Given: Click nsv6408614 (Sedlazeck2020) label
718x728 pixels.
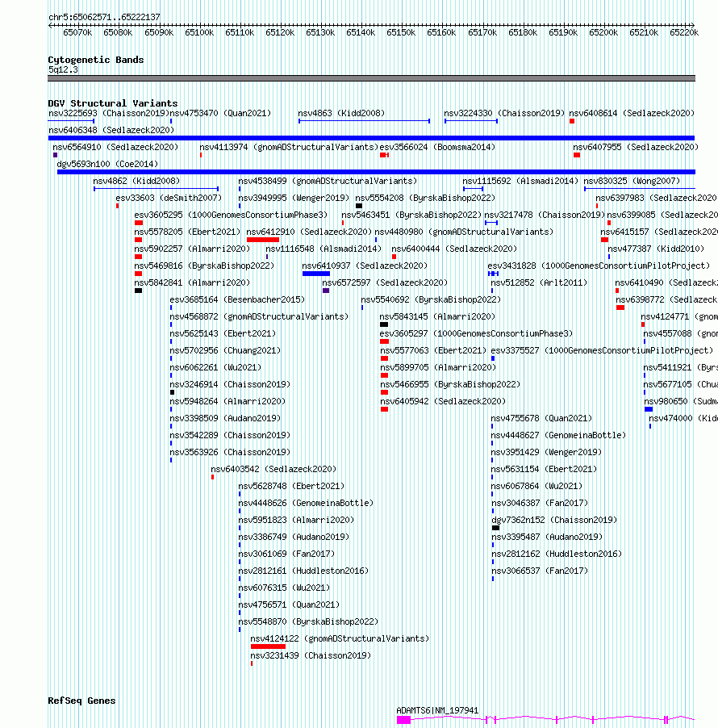Looking at the screenshot, I should [x=632, y=113].
